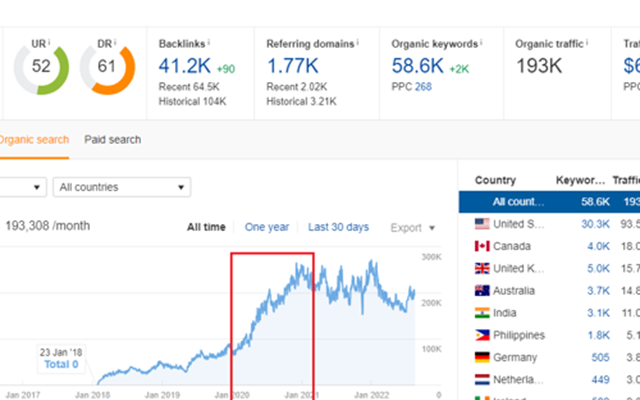The height and width of the screenshot is (400, 640).
Task: Open the 3.7K keywords for Australia
Action: (x=599, y=291)
